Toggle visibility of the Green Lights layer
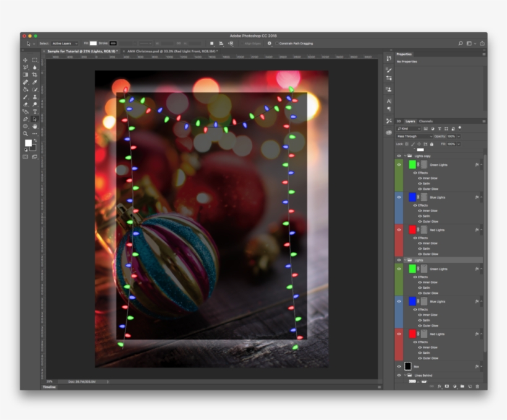The image size is (507, 420). pyautogui.click(x=399, y=165)
